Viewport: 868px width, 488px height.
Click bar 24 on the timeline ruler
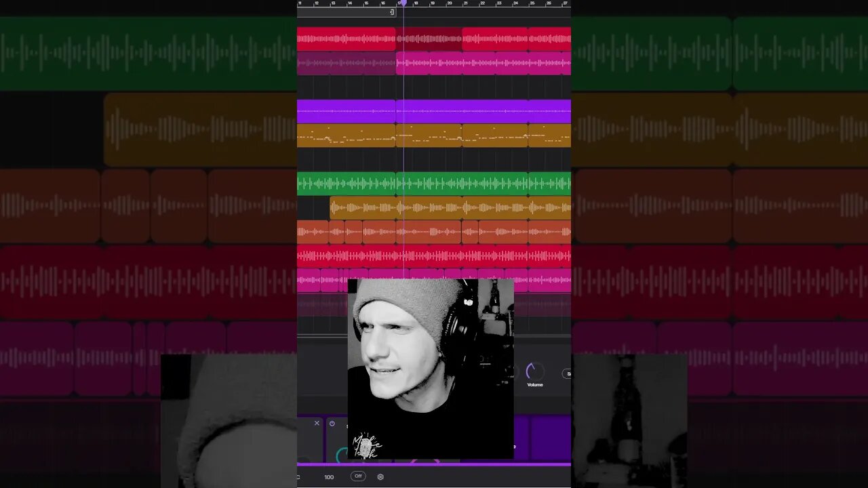tap(515, 3)
